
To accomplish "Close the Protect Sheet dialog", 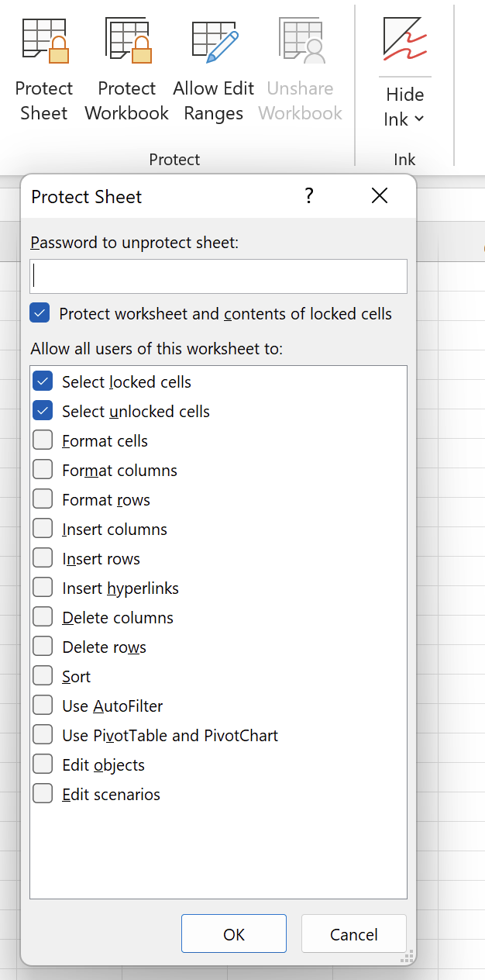I will click(379, 196).
